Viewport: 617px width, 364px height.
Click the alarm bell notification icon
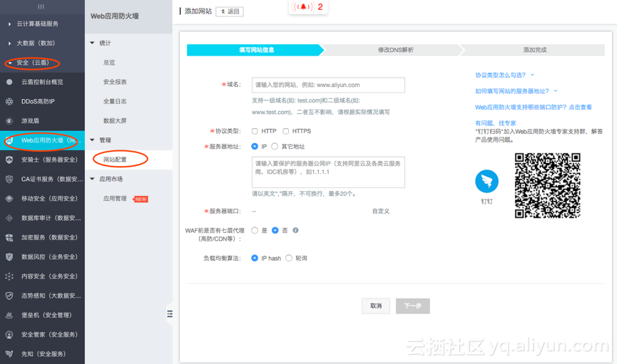click(303, 6)
